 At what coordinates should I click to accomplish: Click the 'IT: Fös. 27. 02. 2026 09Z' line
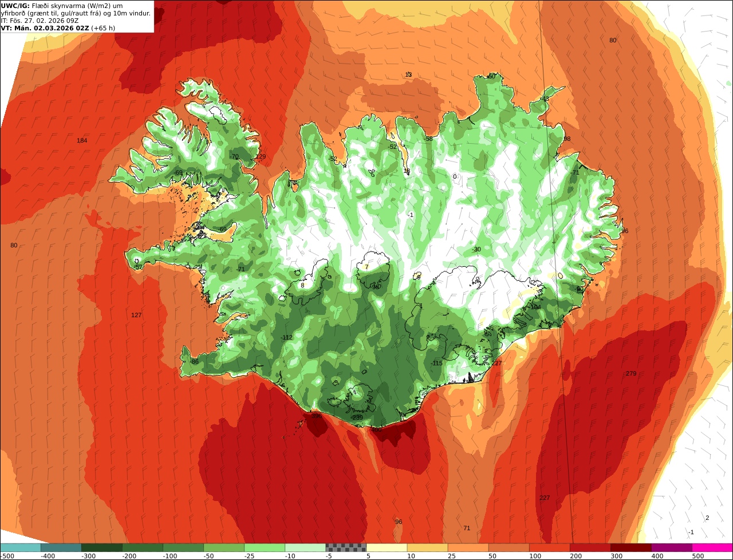point(40,21)
